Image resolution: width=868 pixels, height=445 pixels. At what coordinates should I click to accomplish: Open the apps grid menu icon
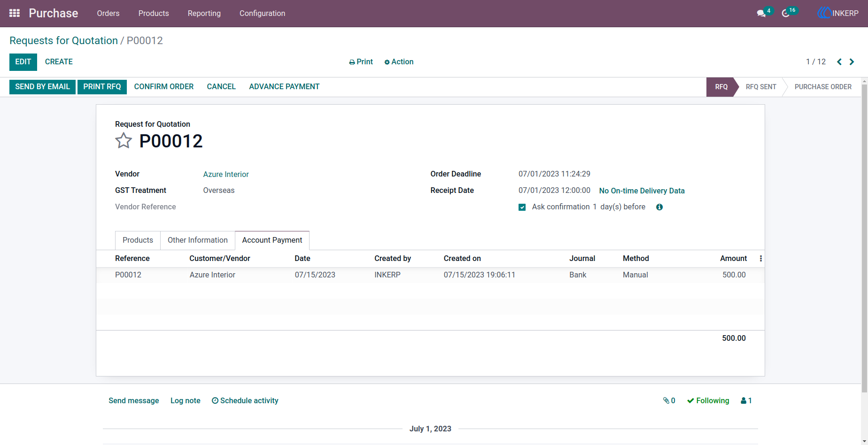15,13
